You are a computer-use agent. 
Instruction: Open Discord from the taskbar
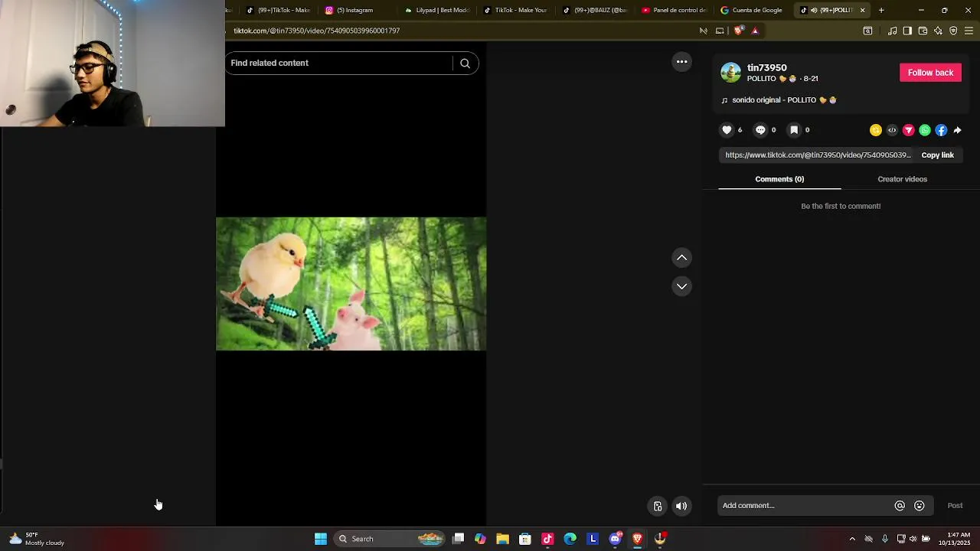pyautogui.click(x=616, y=539)
